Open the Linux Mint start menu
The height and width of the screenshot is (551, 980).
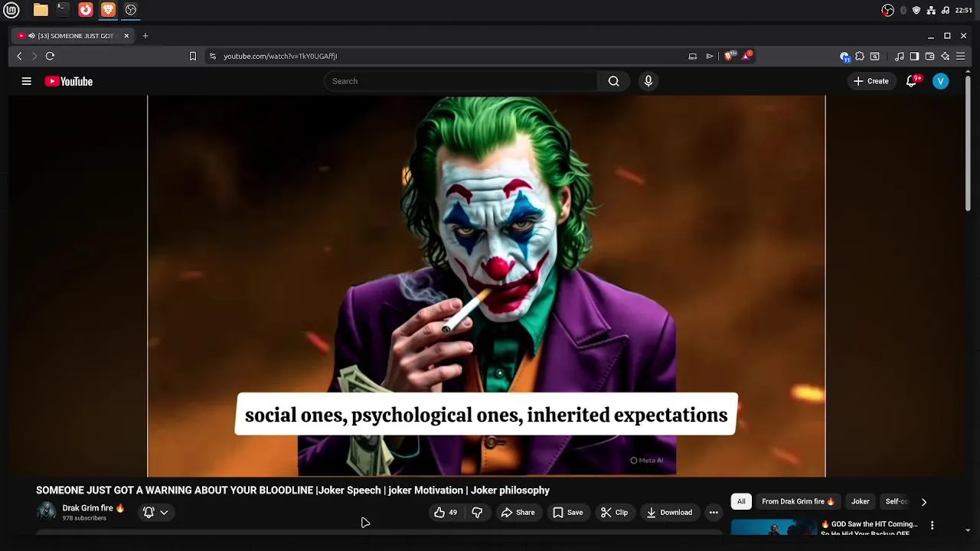point(10,10)
